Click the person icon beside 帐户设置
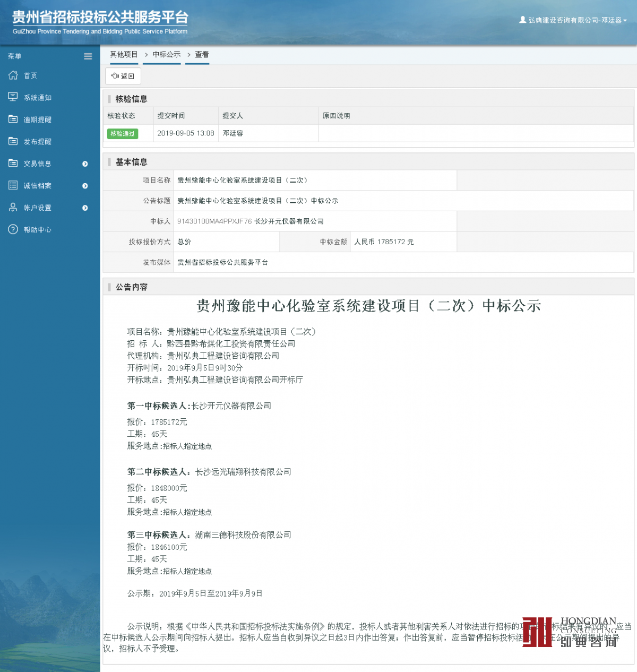Image resolution: width=637 pixels, height=672 pixels. pos(13,208)
